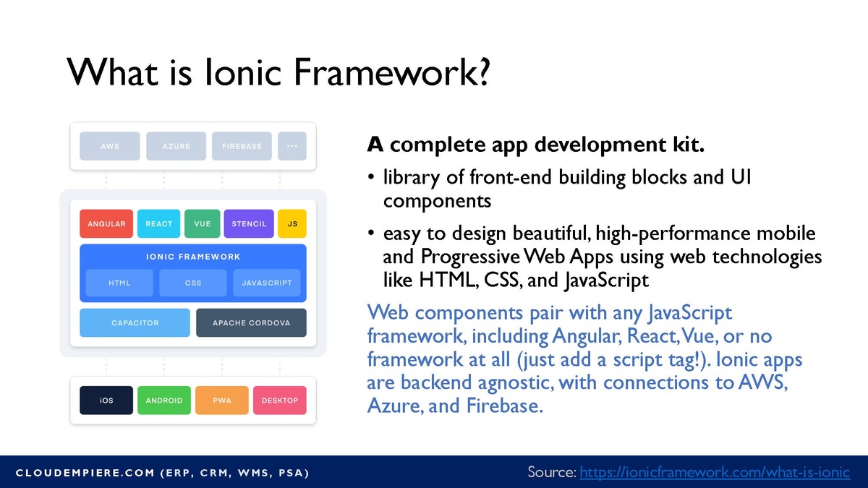Click the Firebase block
The image size is (868, 488).
pos(242,146)
